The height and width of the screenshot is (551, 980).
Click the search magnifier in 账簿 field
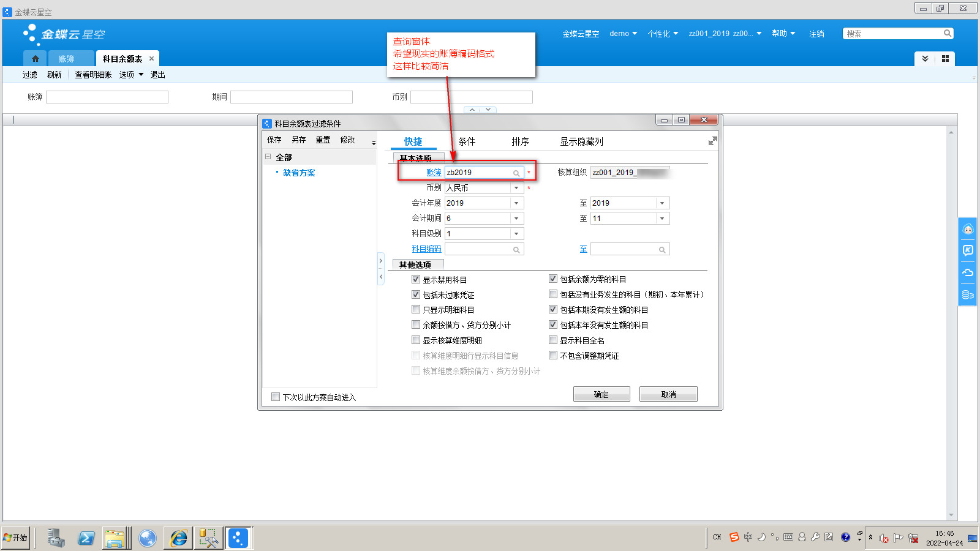[x=516, y=173]
